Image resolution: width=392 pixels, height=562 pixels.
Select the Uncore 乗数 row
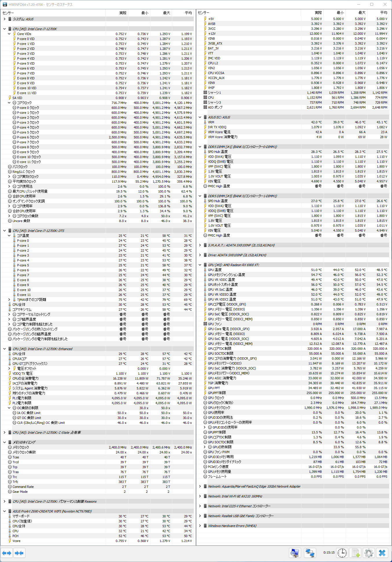[97, 221]
